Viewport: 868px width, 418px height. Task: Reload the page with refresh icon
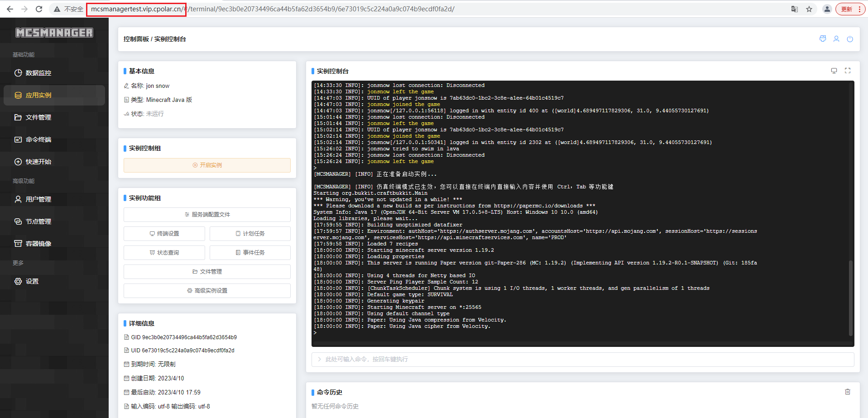tap(39, 9)
